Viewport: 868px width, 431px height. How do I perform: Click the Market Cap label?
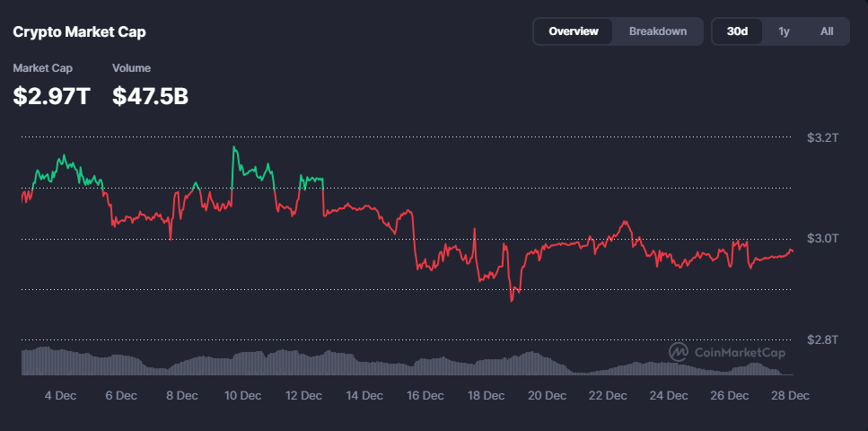pos(42,68)
